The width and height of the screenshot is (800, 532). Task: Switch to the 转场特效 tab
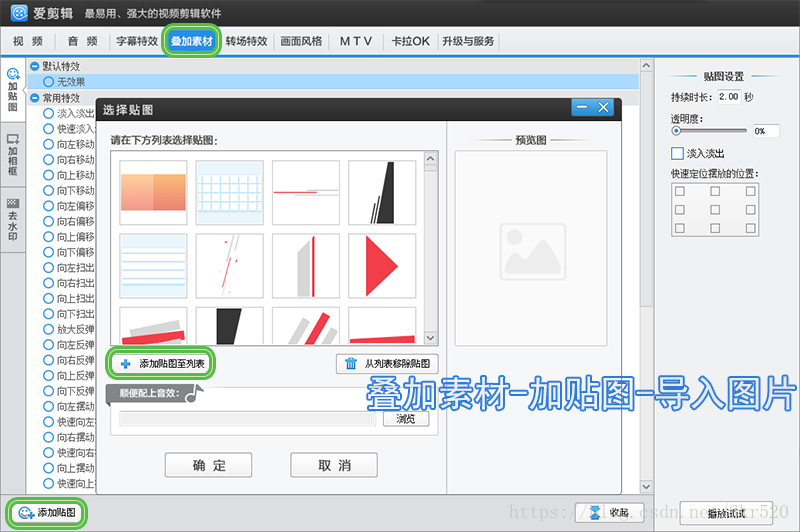point(246,41)
